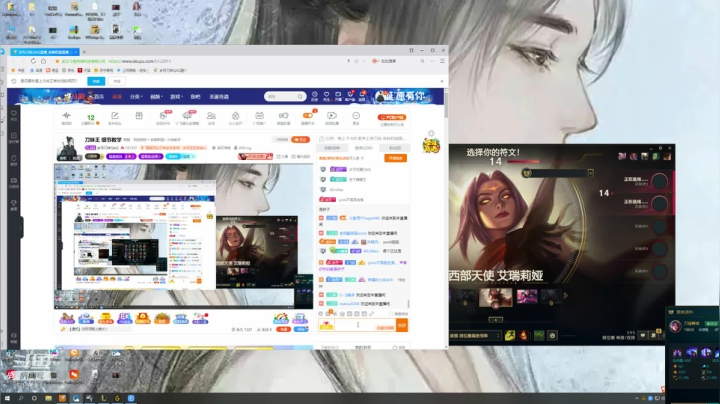
Task: Show next skins with right arrow in LoL
Action: coord(566,296)
